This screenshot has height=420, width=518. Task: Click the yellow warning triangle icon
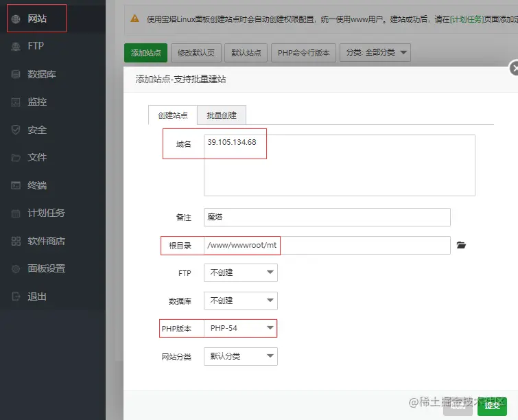(134, 19)
